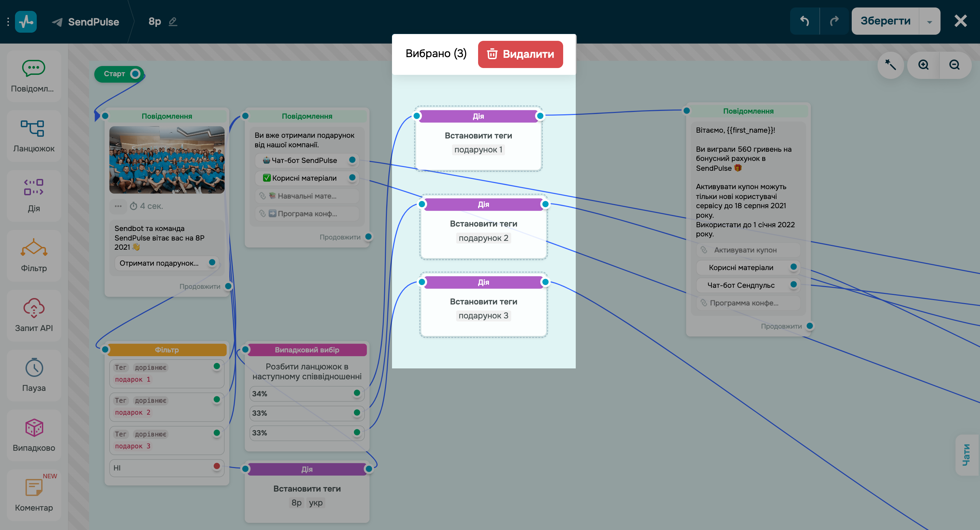Viewport: 980px width, 530px height.
Task: Expand the Зберегти dropdown arrow
Action: [x=929, y=22]
